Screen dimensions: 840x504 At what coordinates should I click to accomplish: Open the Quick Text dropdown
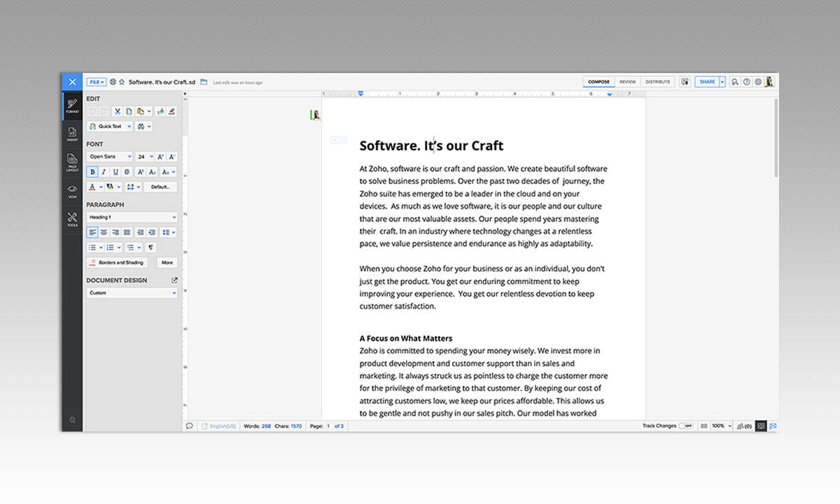[109, 127]
